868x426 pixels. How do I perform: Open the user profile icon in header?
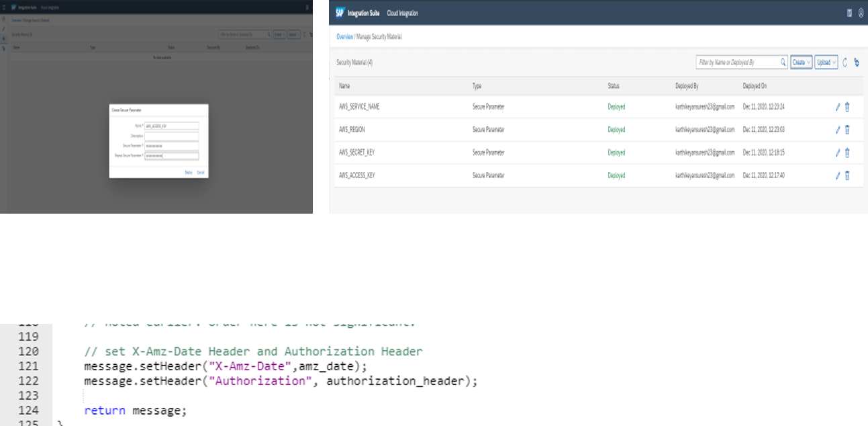pos(861,13)
